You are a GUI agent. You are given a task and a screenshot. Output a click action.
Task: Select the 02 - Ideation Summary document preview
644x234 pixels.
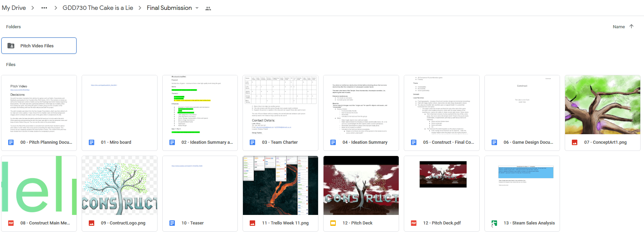tap(200, 105)
